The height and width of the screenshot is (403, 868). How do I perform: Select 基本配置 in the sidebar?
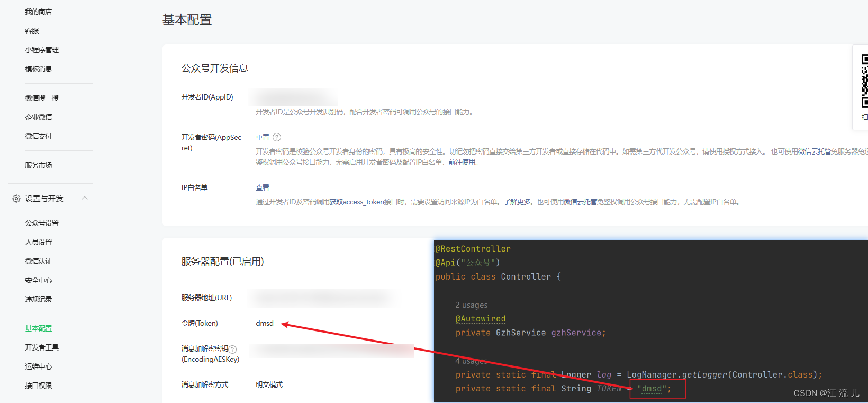click(39, 328)
